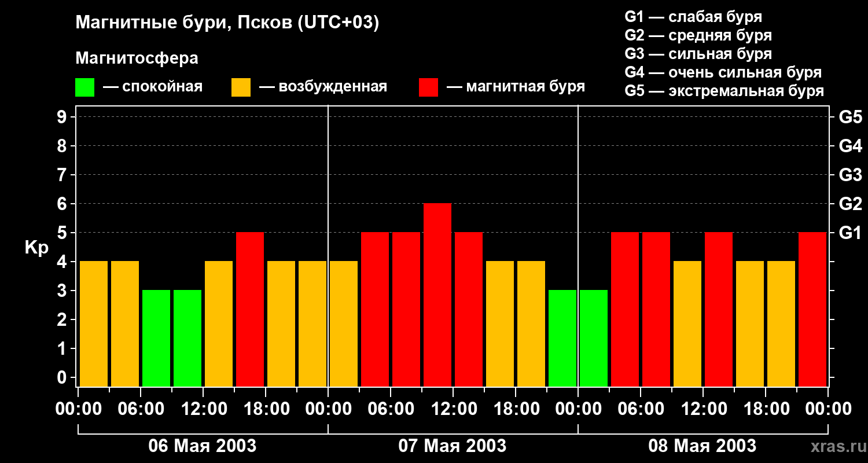
Task: Select the '07 Мая 2003' date label
Action: 453,446
